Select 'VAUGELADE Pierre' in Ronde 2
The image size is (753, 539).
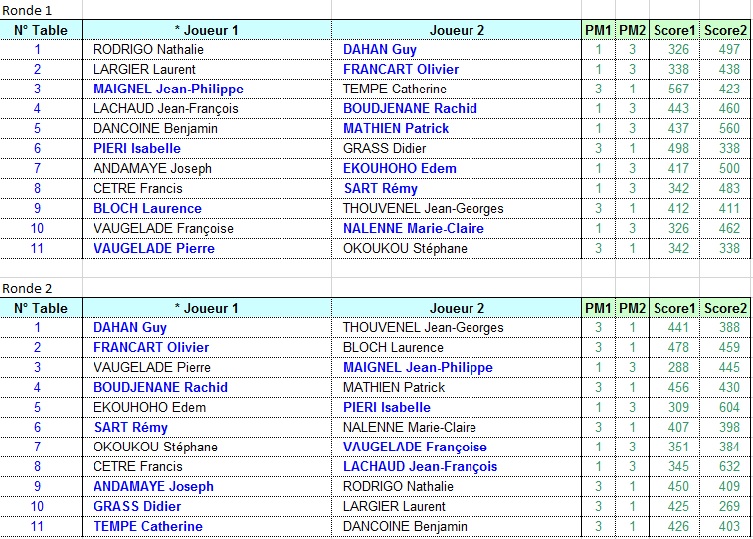coord(152,368)
